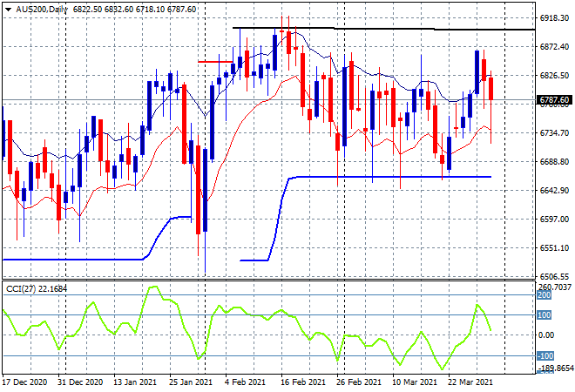This screenshot has height=392, width=575.
Task: Select the current price label 6787.60
Action: pyautogui.click(x=554, y=99)
